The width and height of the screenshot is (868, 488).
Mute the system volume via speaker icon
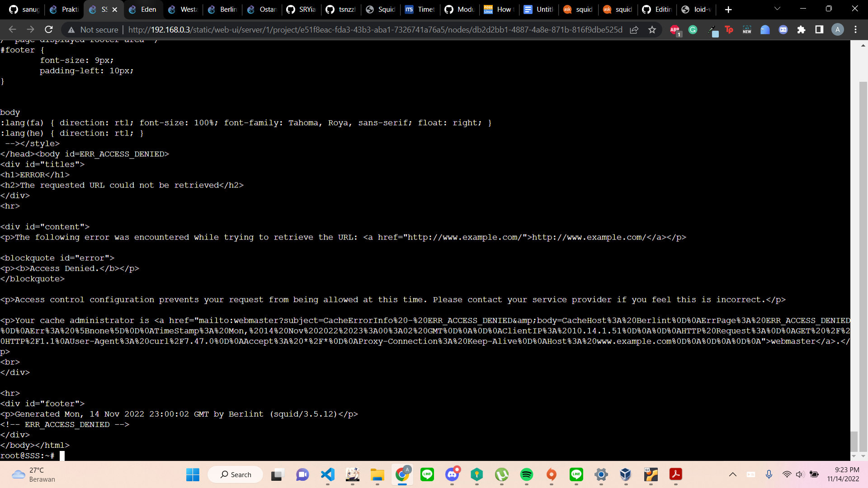click(800, 474)
